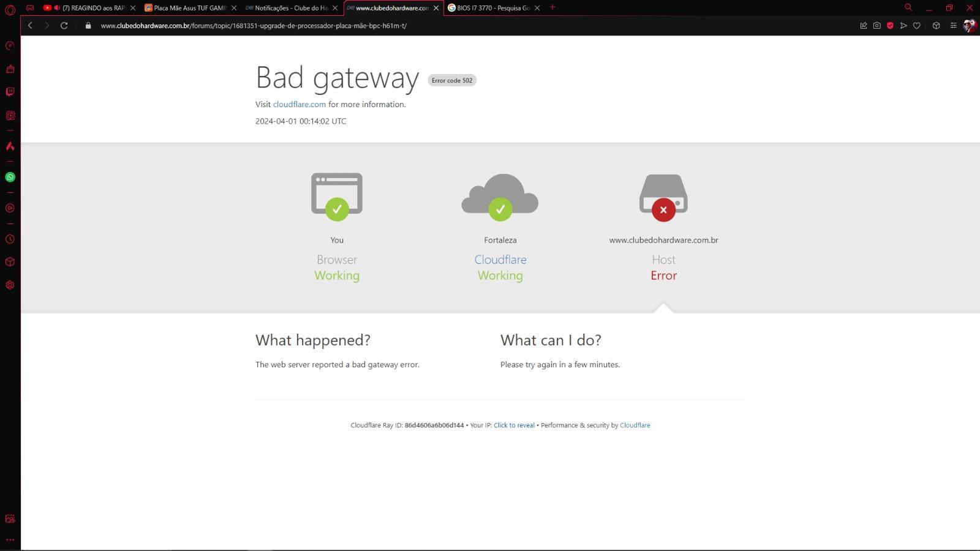980x551 pixels.
Task: Open Twitch panel in sidebar
Action: click(x=10, y=92)
